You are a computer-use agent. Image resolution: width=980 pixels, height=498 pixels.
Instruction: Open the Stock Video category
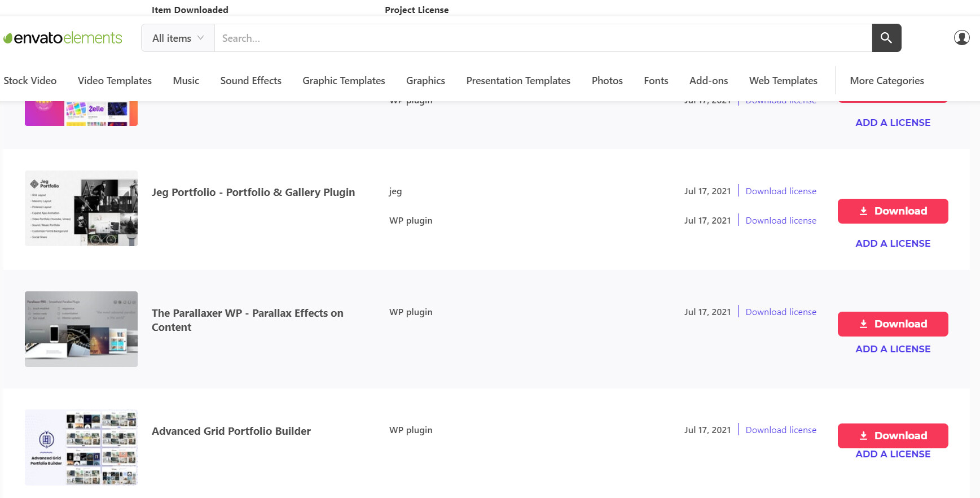[x=30, y=81]
